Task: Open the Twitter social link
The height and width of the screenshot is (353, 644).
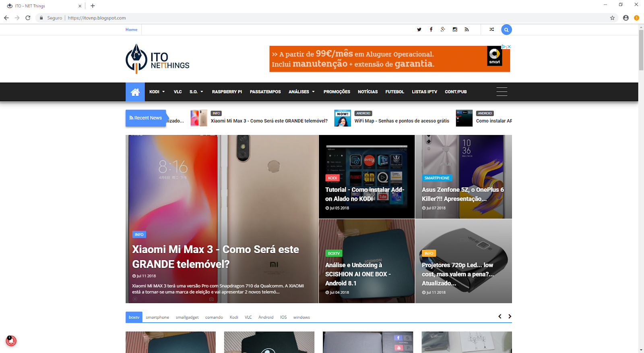Action: point(419,29)
